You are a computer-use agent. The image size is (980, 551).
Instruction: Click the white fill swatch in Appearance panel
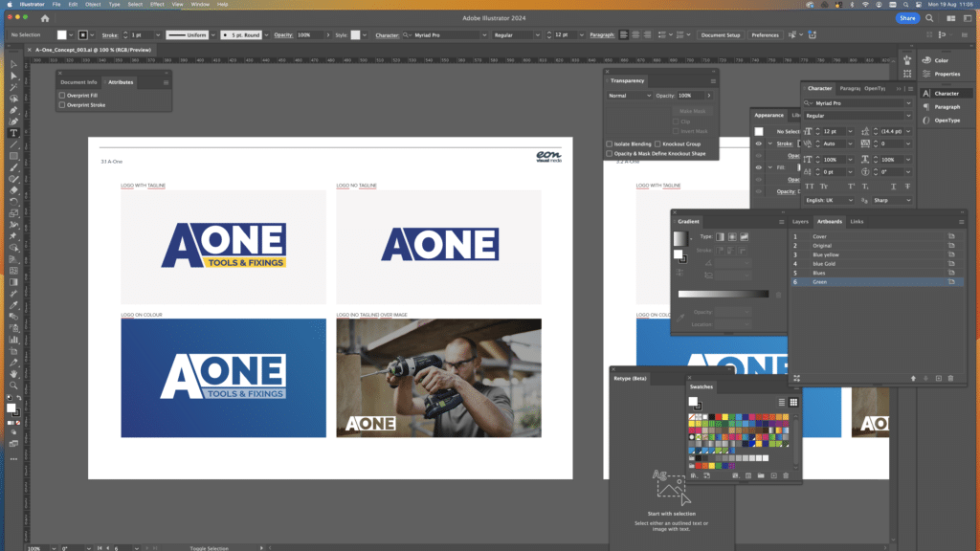pos(759,132)
